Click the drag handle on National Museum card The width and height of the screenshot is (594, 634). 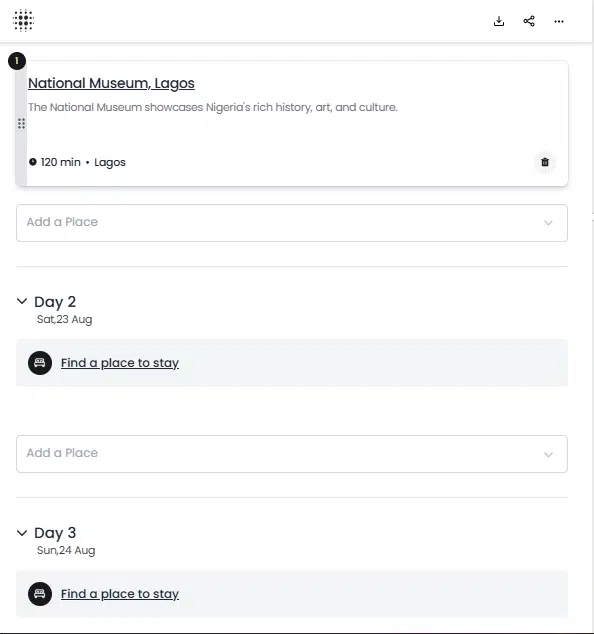click(21, 124)
